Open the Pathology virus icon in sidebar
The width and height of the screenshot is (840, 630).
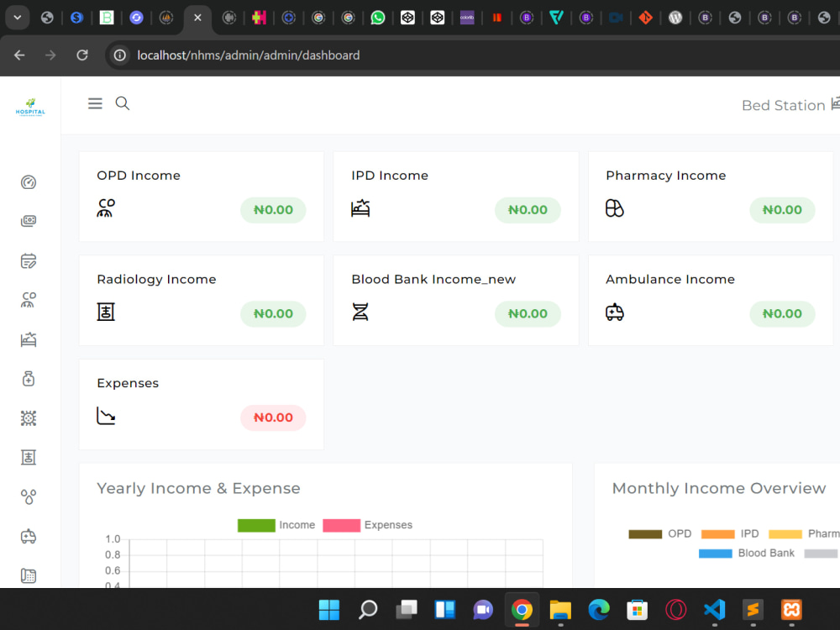pos(29,417)
